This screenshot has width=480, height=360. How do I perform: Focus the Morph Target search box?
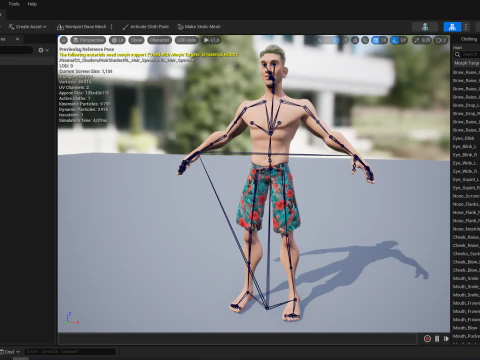pyautogui.click(x=466, y=54)
